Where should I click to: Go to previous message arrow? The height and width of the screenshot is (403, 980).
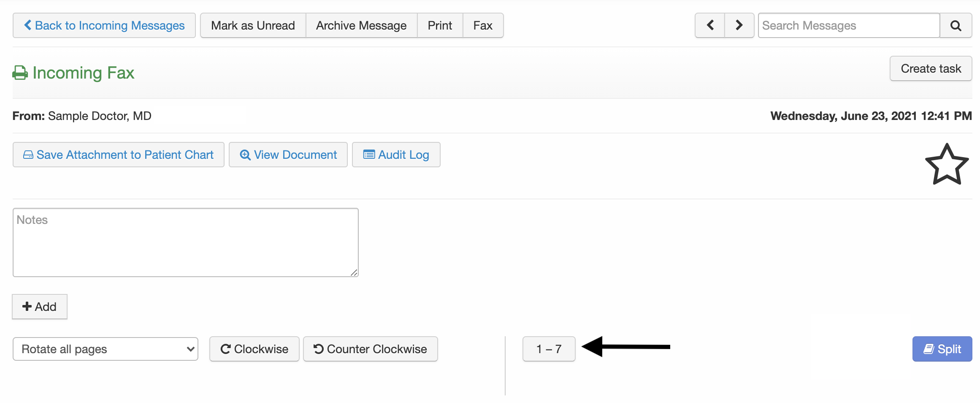(710, 25)
